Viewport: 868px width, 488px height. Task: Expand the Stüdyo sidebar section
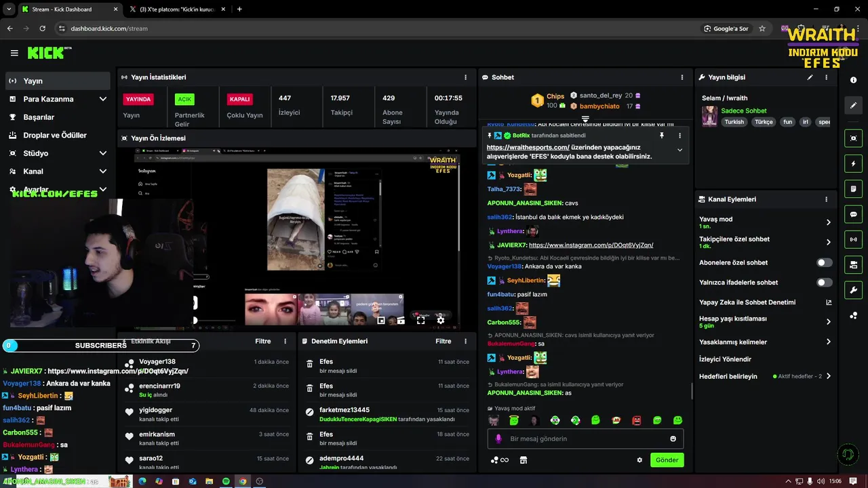103,153
